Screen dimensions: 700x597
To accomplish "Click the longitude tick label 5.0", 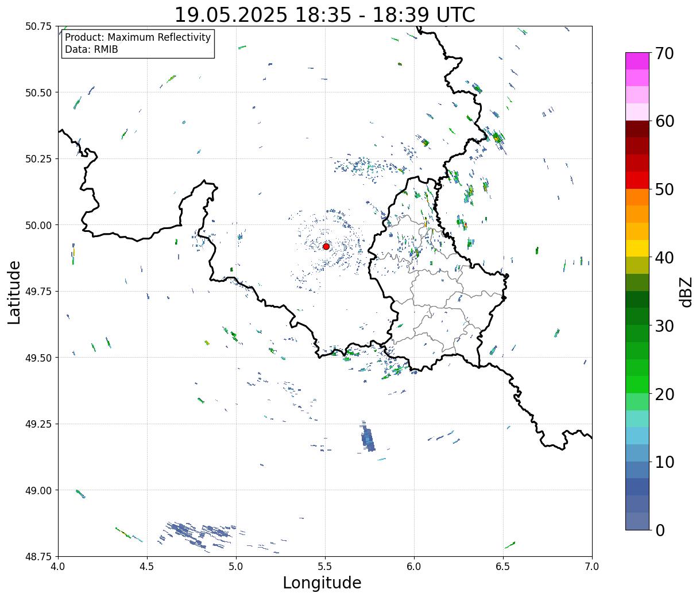I will tap(236, 566).
